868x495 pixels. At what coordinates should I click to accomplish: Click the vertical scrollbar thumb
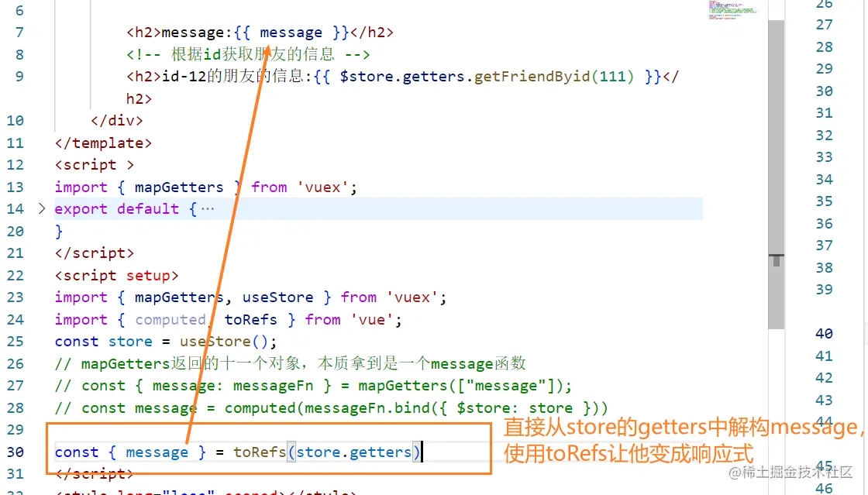(x=776, y=175)
